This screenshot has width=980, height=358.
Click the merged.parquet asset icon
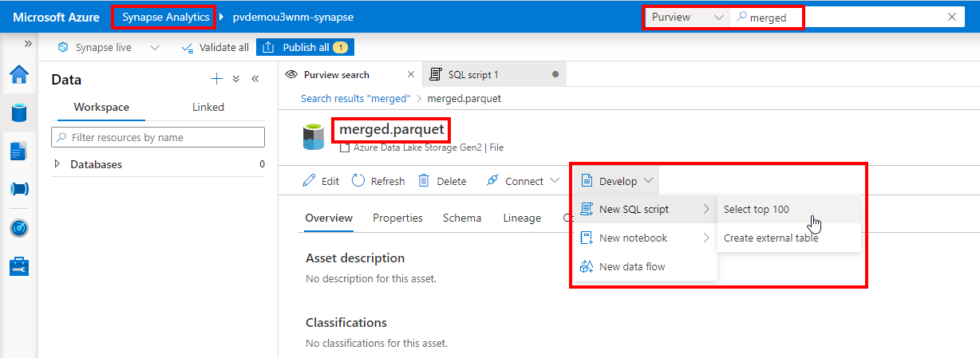(x=313, y=136)
